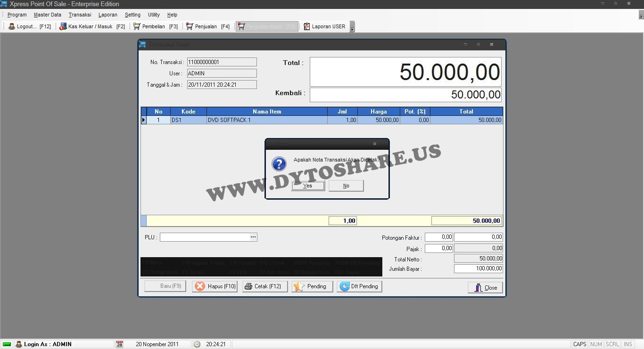Click the Tanggal & Jam field
Image resolution: width=644 pixels, height=349 pixels.
222,85
